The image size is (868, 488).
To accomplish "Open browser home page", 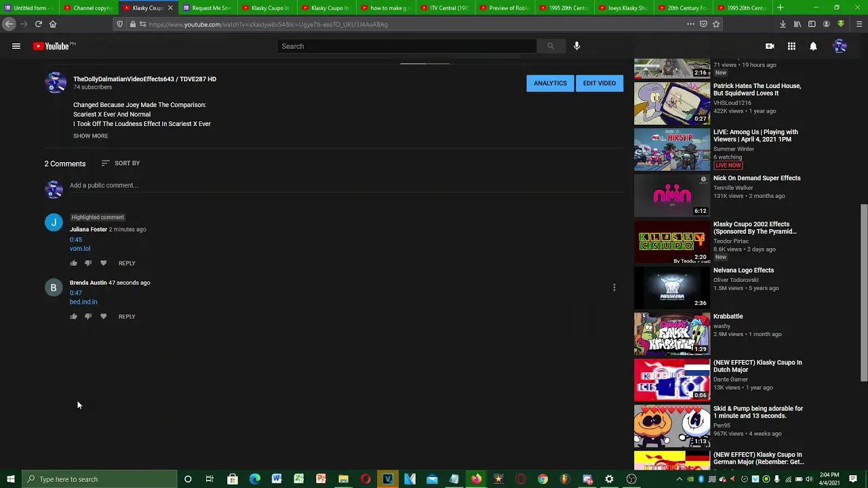I will [53, 24].
